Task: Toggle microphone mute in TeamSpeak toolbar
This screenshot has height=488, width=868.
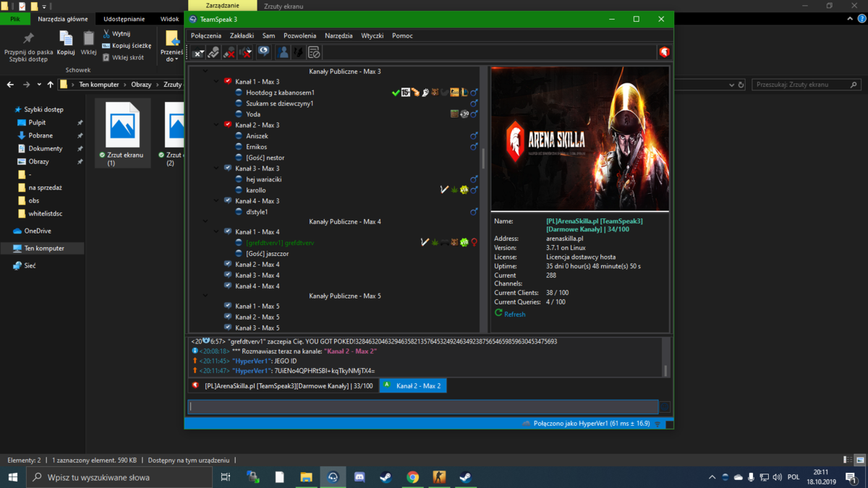Action: 229,52
